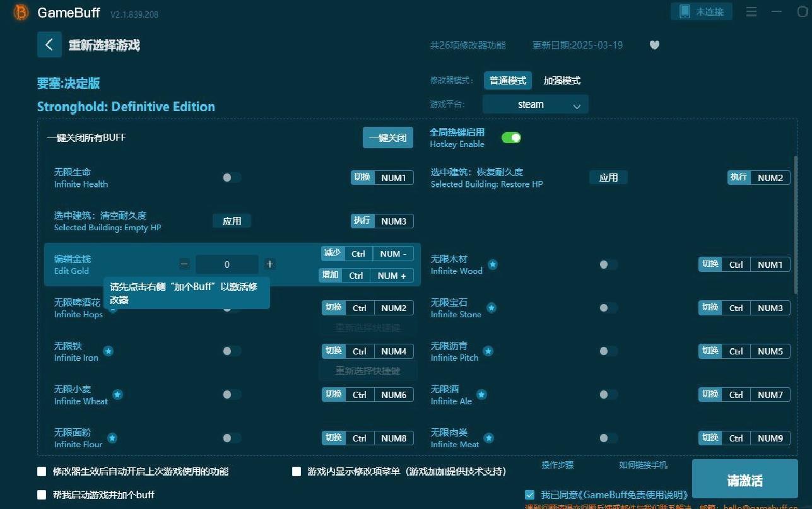Click the heart favorite icon

[654, 45]
